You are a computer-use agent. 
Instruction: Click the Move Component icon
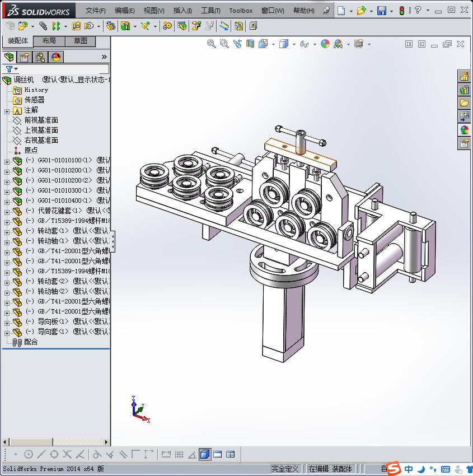pyautogui.click(x=89, y=26)
